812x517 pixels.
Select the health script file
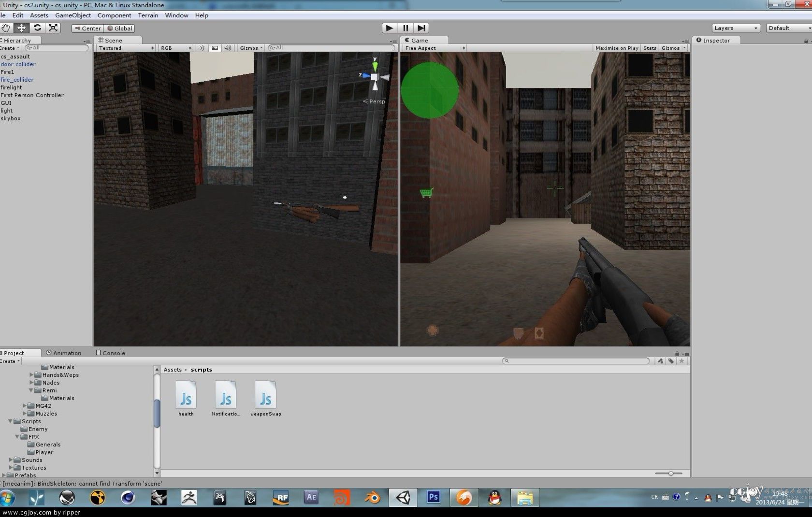pos(186,399)
